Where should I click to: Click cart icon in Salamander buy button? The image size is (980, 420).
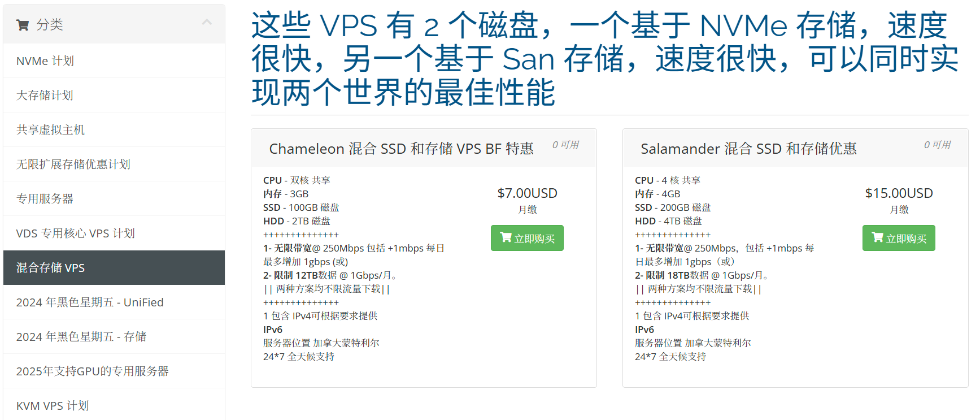(877, 237)
